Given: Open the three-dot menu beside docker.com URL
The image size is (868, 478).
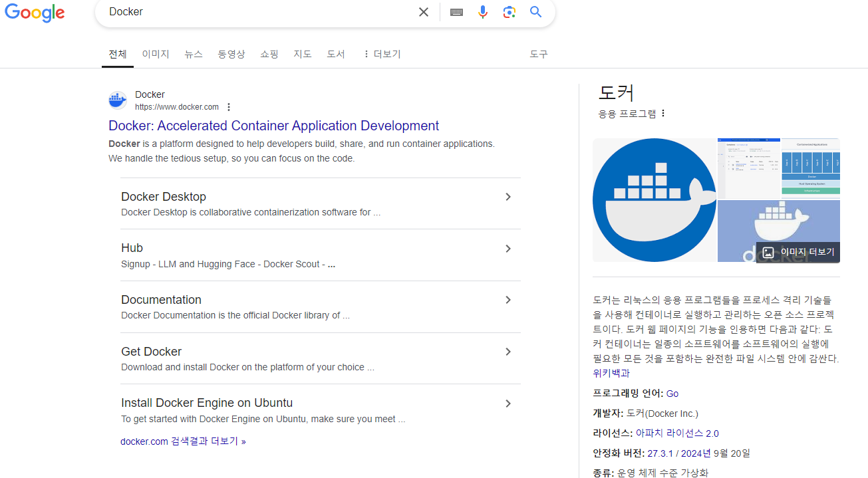Looking at the screenshot, I should (x=229, y=107).
